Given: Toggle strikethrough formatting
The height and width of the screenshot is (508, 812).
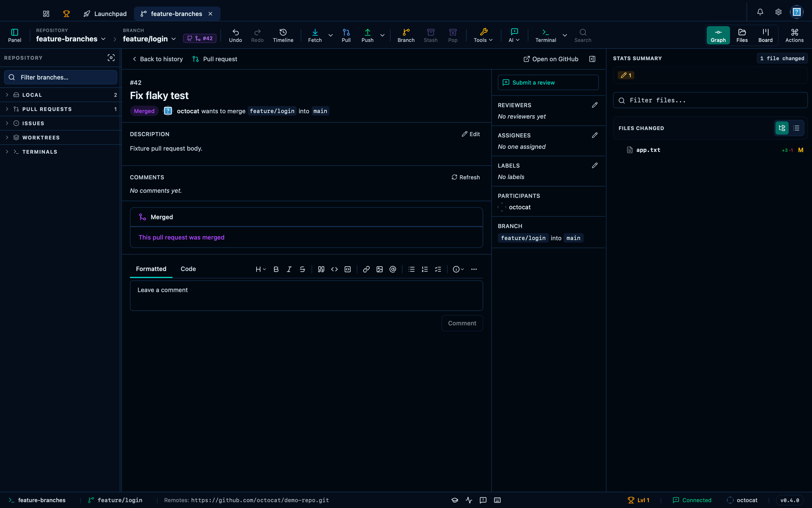Looking at the screenshot, I should 302,269.
